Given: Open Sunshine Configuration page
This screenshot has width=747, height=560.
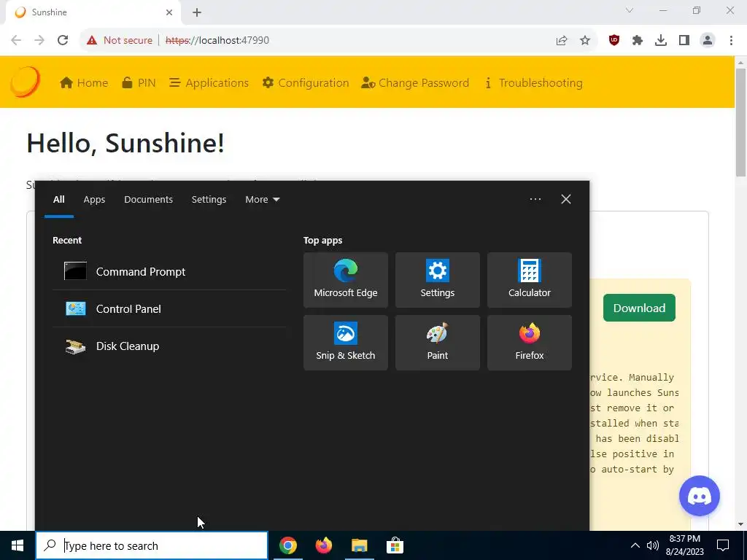Looking at the screenshot, I should [x=306, y=83].
